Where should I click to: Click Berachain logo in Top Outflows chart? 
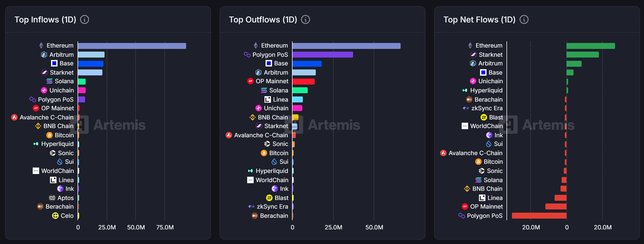[x=255, y=216]
